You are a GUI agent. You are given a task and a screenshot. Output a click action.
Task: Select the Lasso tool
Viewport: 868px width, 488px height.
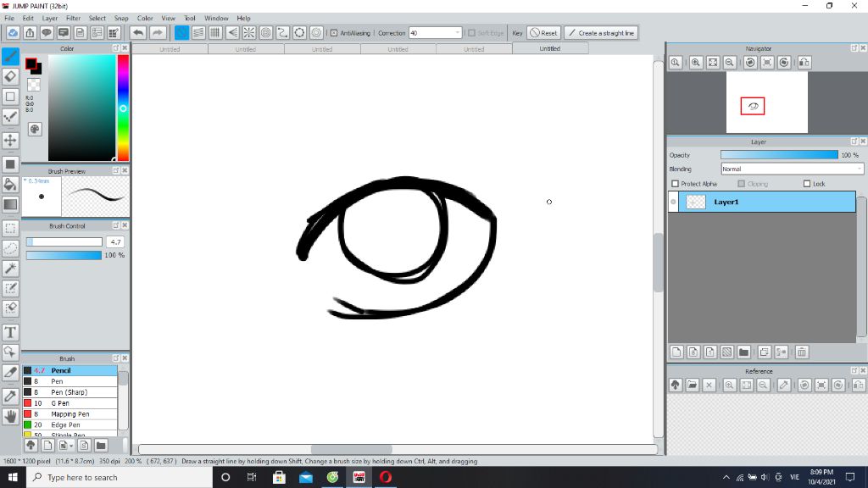[10, 248]
